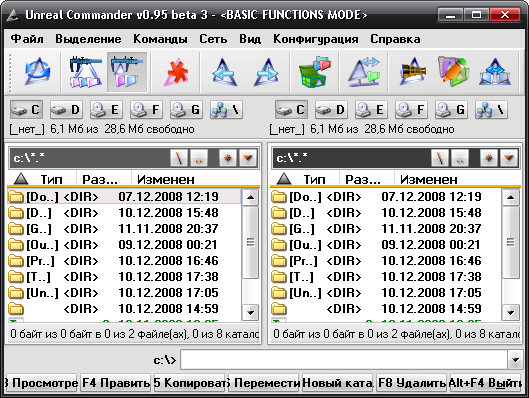Click the F8 Удалить button
Screen dimensions: 529x398
pyautogui.click(x=412, y=383)
